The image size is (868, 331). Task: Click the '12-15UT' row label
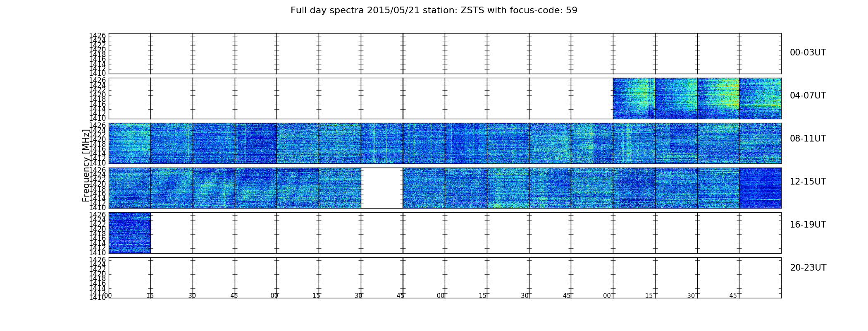pyautogui.click(x=808, y=182)
